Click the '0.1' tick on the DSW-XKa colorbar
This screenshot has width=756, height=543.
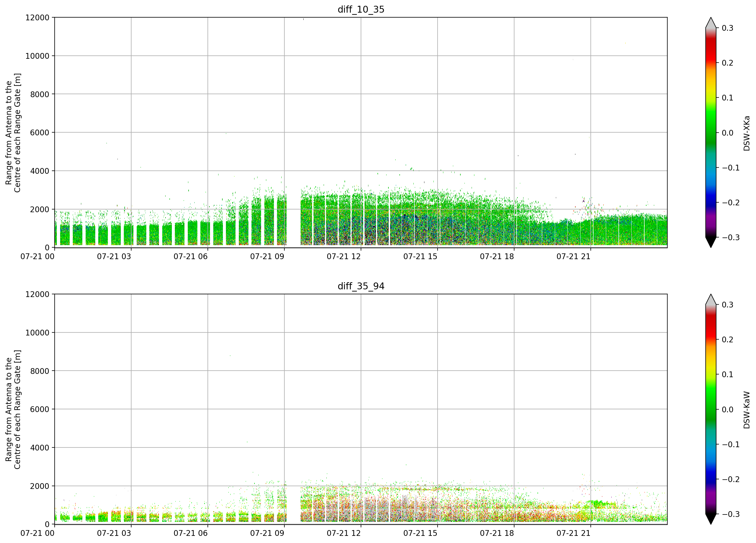tap(728, 98)
